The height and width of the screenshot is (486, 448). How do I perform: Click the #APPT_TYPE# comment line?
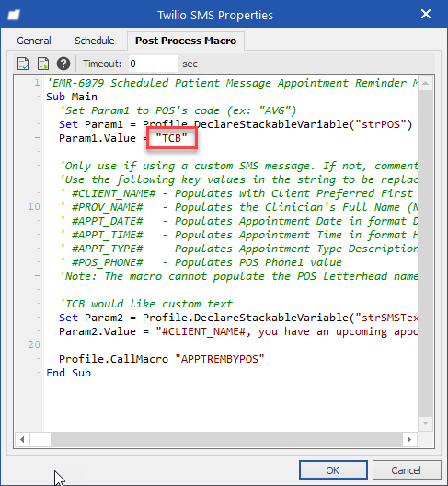coord(238,249)
